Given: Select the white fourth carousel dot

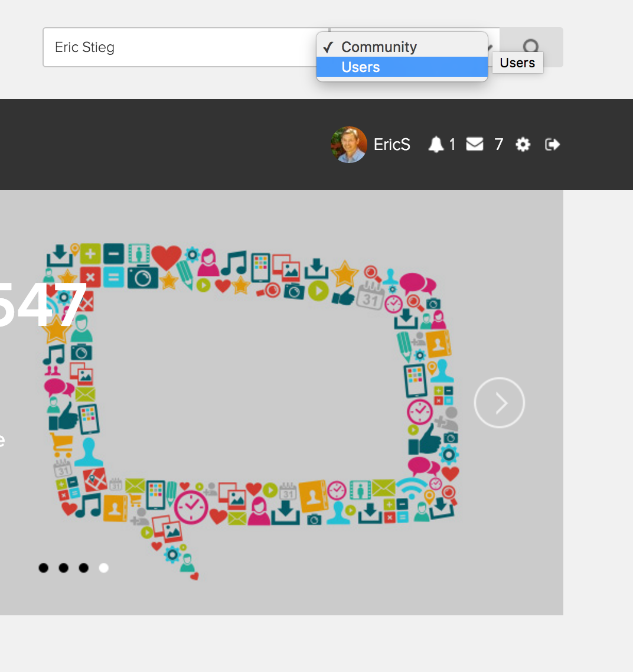Looking at the screenshot, I should [x=103, y=568].
